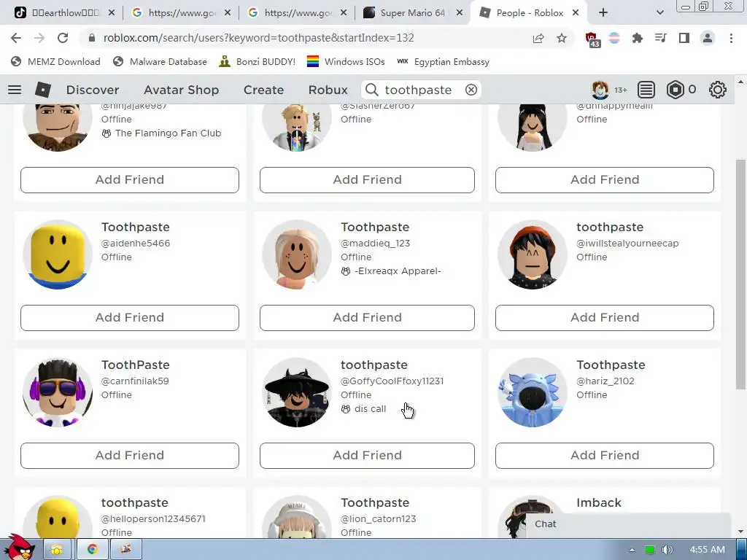Viewport: 747px width, 560px height.
Task: Open the media control playlist icon
Action: coord(660,38)
